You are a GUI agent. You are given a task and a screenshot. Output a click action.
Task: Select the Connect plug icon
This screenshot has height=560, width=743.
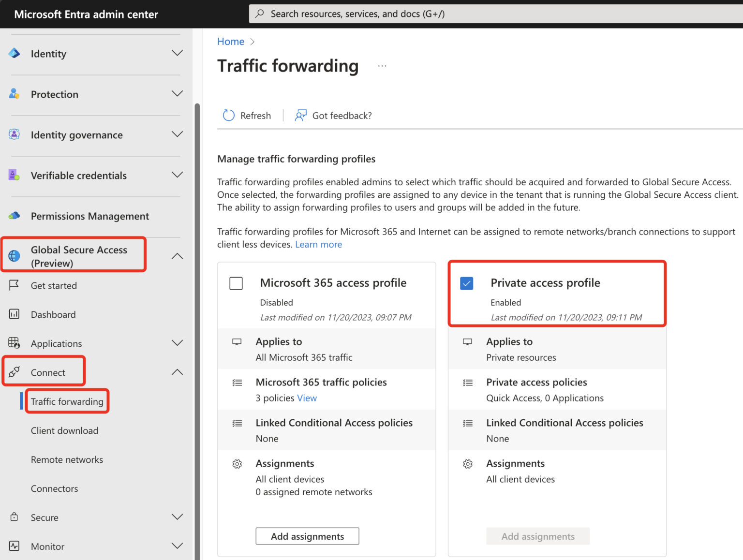[x=15, y=372]
